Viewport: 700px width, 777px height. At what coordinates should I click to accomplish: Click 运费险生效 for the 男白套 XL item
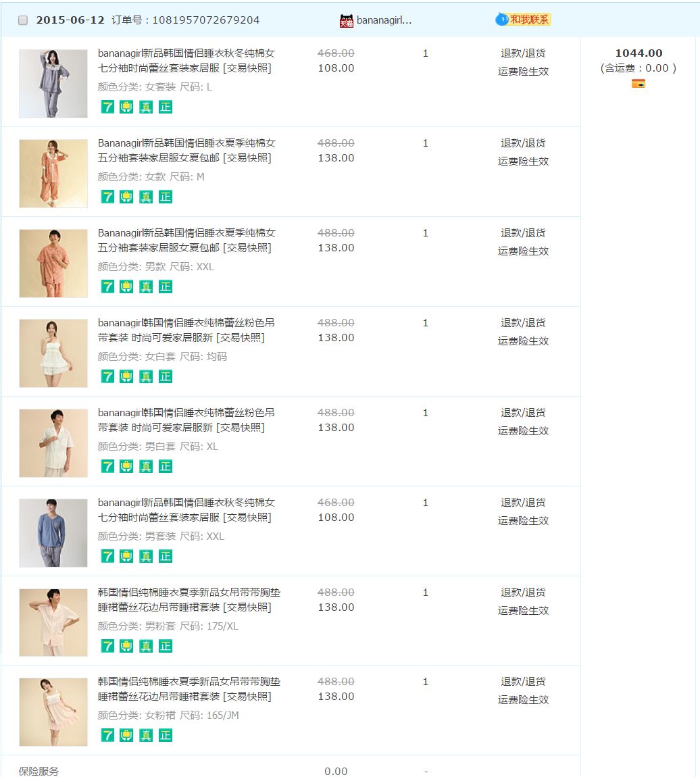point(523,431)
